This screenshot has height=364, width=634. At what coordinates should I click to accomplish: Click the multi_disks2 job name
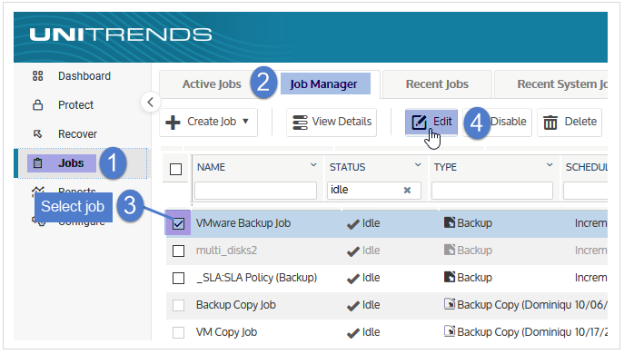click(226, 251)
